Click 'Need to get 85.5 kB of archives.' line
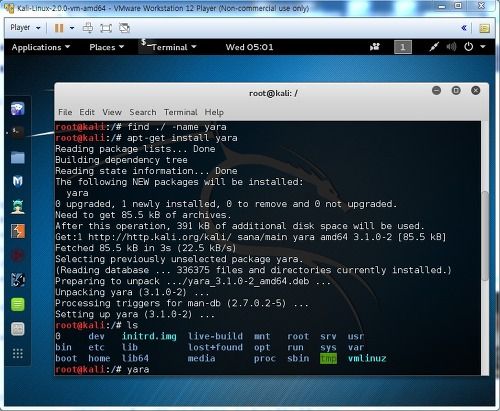This screenshot has width=500, height=411. [143, 215]
